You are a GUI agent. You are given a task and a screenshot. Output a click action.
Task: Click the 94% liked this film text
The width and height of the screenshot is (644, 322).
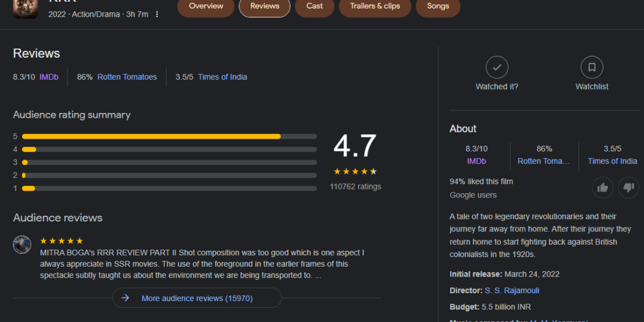[481, 182]
